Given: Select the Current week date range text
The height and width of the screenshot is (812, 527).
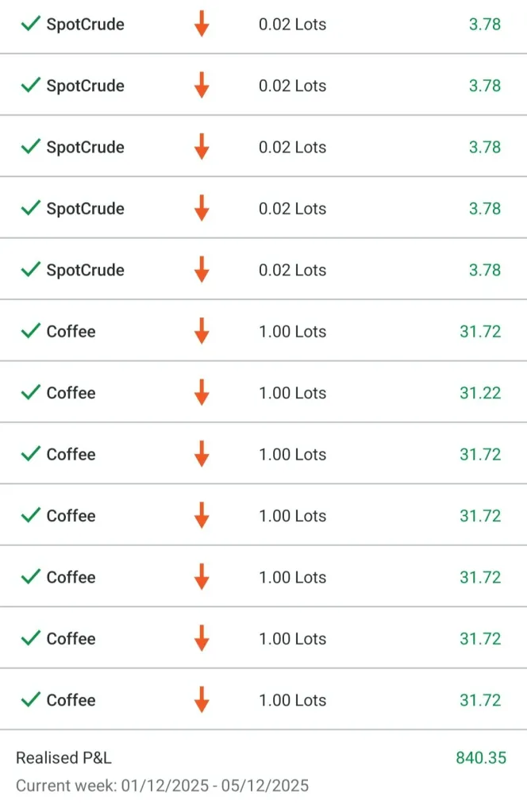Looking at the screenshot, I should 162,786.
